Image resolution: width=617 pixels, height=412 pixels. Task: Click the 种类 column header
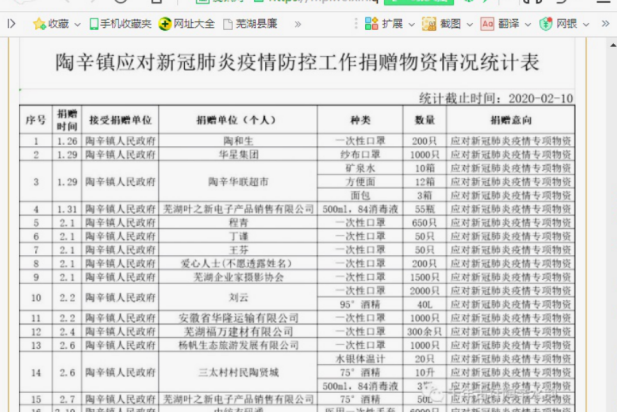tap(360, 120)
